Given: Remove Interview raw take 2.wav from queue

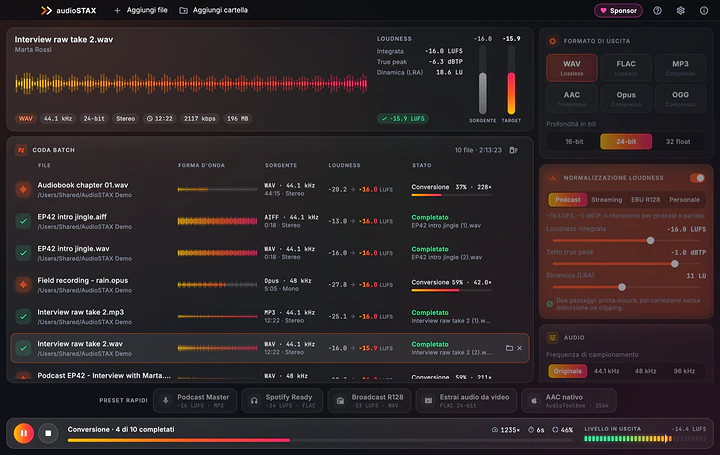Looking at the screenshot, I should [519, 348].
